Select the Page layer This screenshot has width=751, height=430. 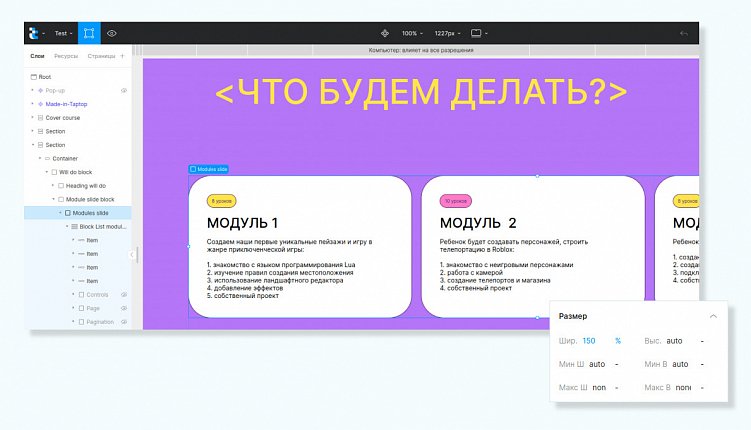pos(93,308)
